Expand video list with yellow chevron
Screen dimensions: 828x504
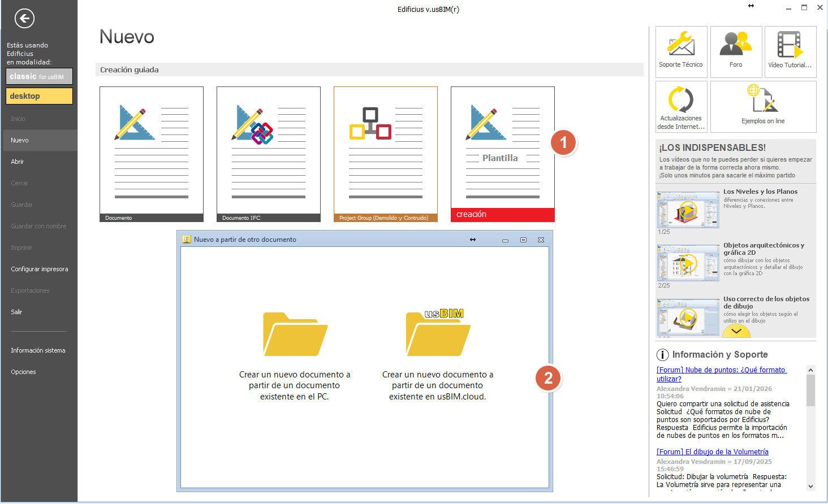[x=736, y=331]
